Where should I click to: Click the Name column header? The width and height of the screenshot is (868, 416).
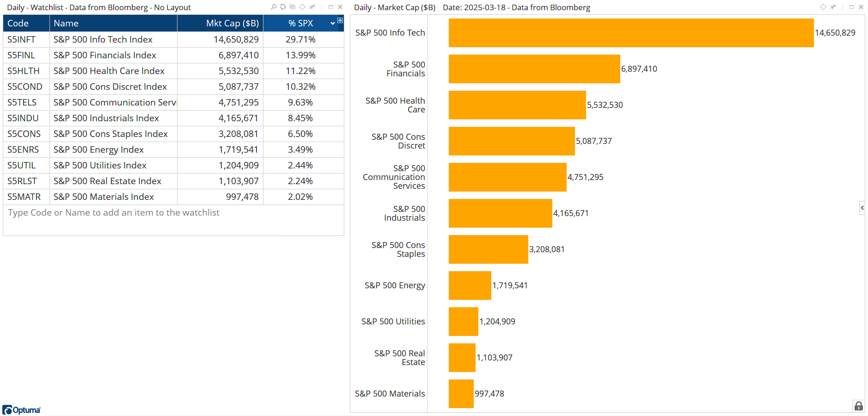click(x=66, y=23)
